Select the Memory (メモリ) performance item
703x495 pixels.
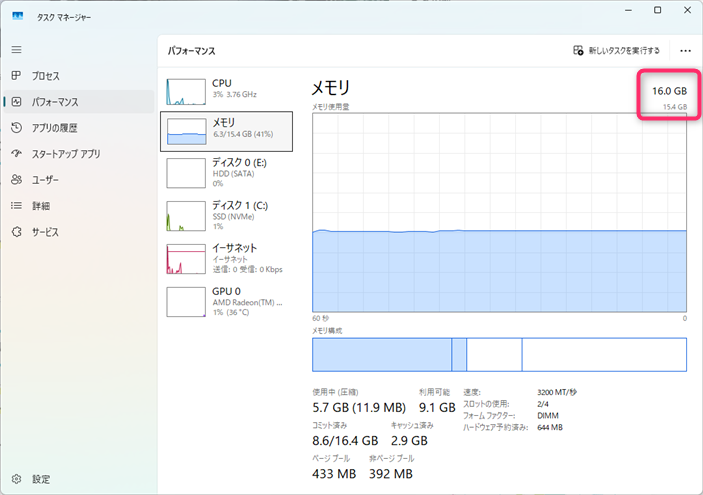(x=227, y=130)
